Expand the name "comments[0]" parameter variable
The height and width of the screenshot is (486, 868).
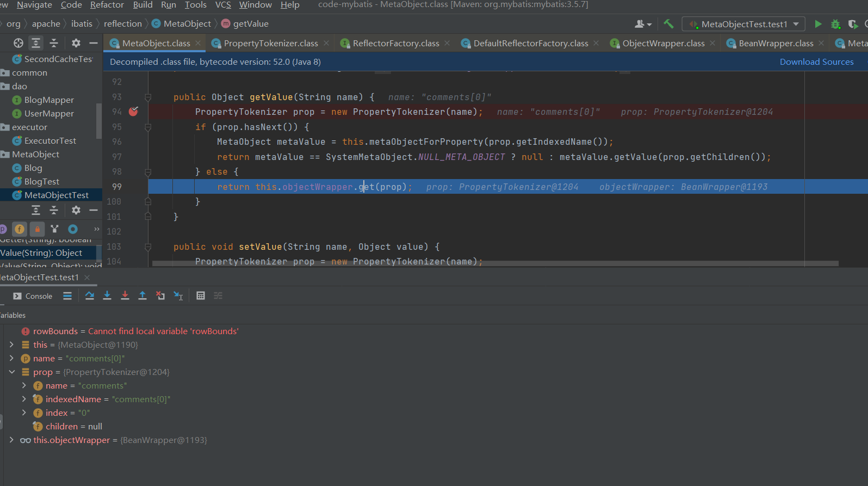[11, 358]
